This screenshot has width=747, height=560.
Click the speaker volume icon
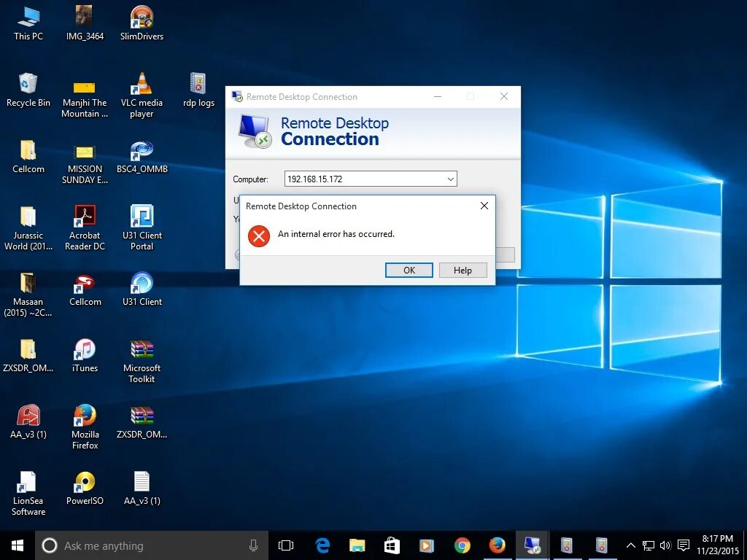(x=665, y=545)
